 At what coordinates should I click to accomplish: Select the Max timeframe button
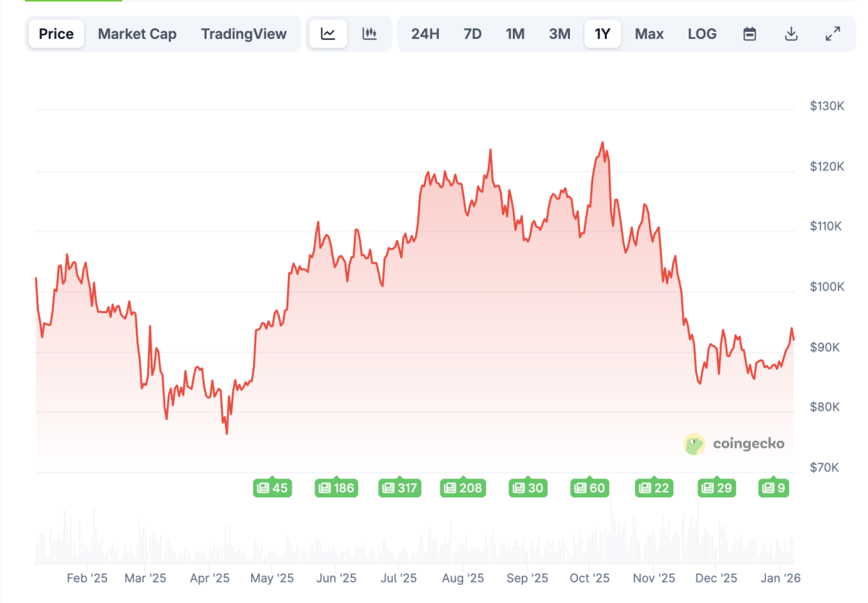[x=649, y=33]
